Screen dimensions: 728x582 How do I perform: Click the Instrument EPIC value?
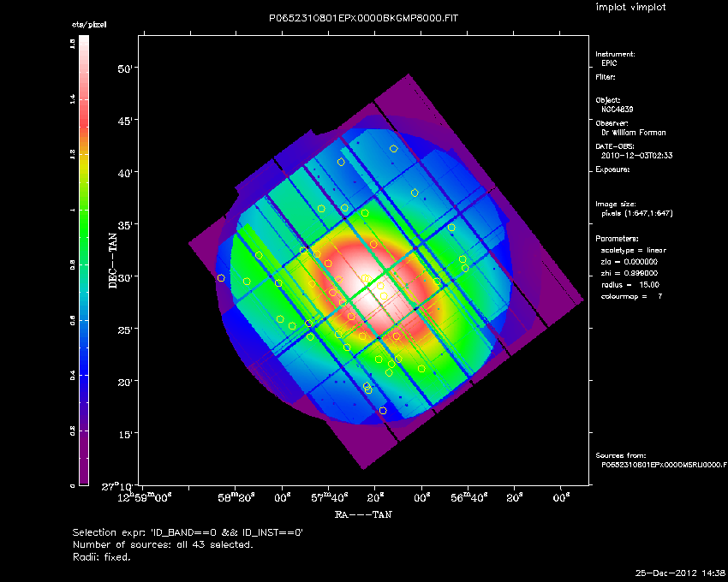608,63
